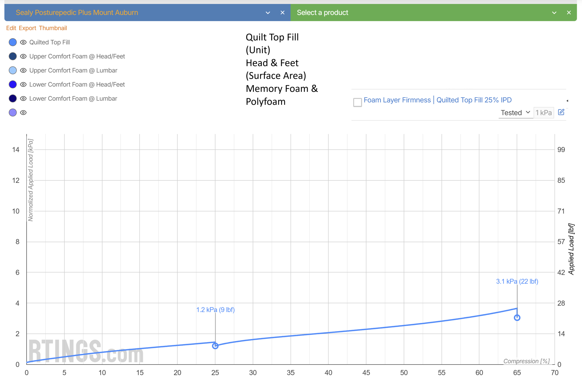The height and width of the screenshot is (392, 582).
Task: Expand the Sealy Posturepedic product dropdown chevron
Action: tap(268, 13)
